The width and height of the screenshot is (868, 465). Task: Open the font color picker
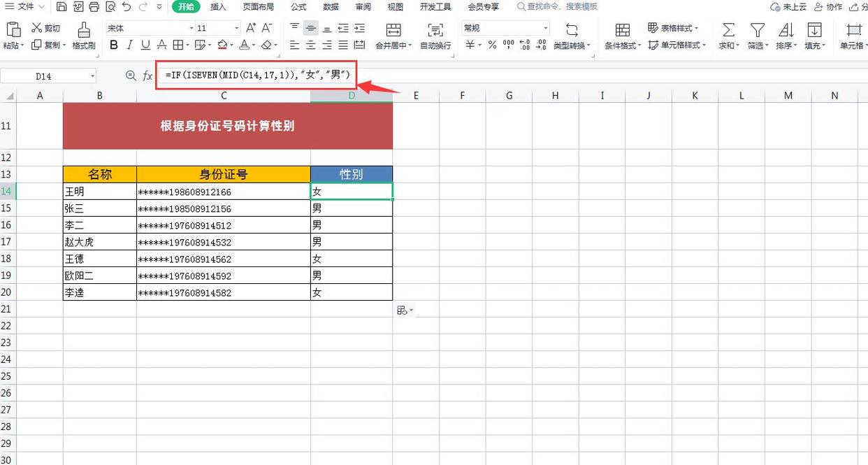[245, 45]
